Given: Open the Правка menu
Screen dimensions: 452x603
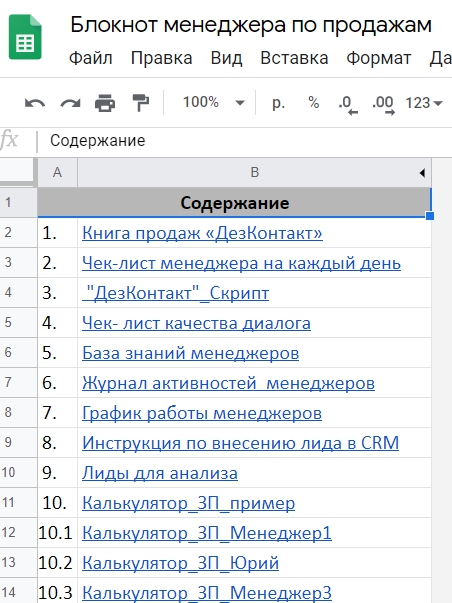Looking at the screenshot, I should point(161,58).
